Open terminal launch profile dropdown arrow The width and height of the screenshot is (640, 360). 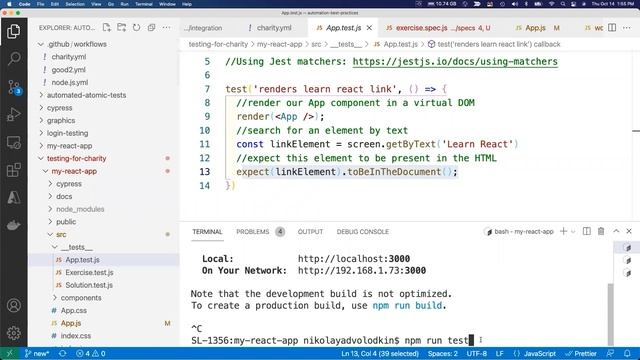click(x=573, y=232)
